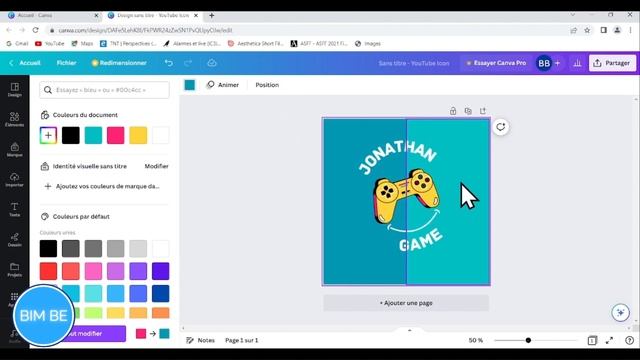Enter fullscreen presentation mode icon
The height and width of the screenshot is (360, 640).
point(609,340)
